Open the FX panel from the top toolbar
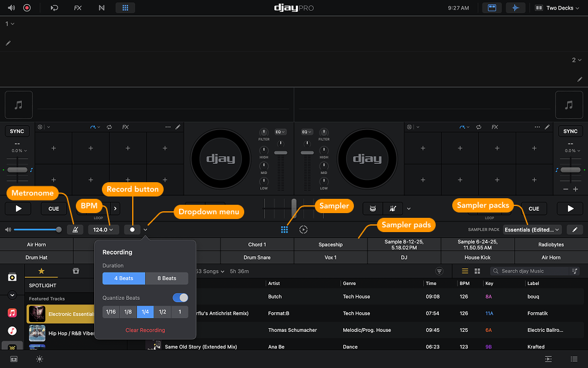This screenshot has height=368, width=588. pyautogui.click(x=78, y=8)
